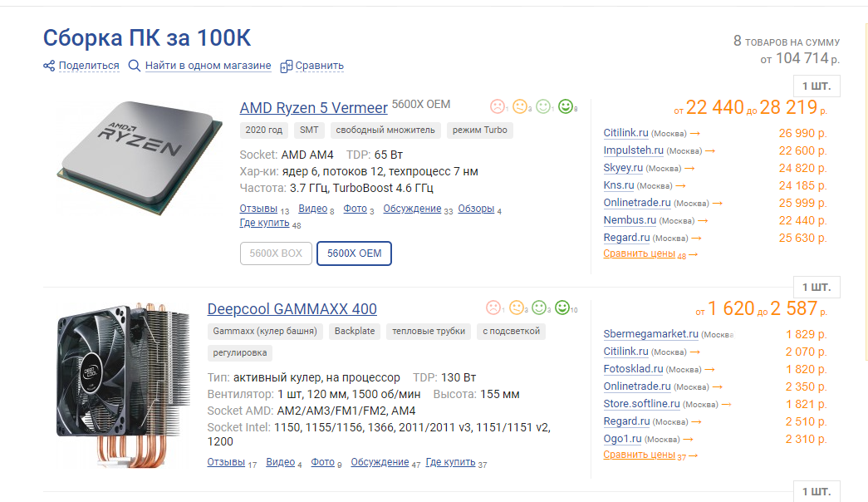
Task: Click the orange neutral smiley for Deepcool GAMMAXX 400
Action: 517,308
